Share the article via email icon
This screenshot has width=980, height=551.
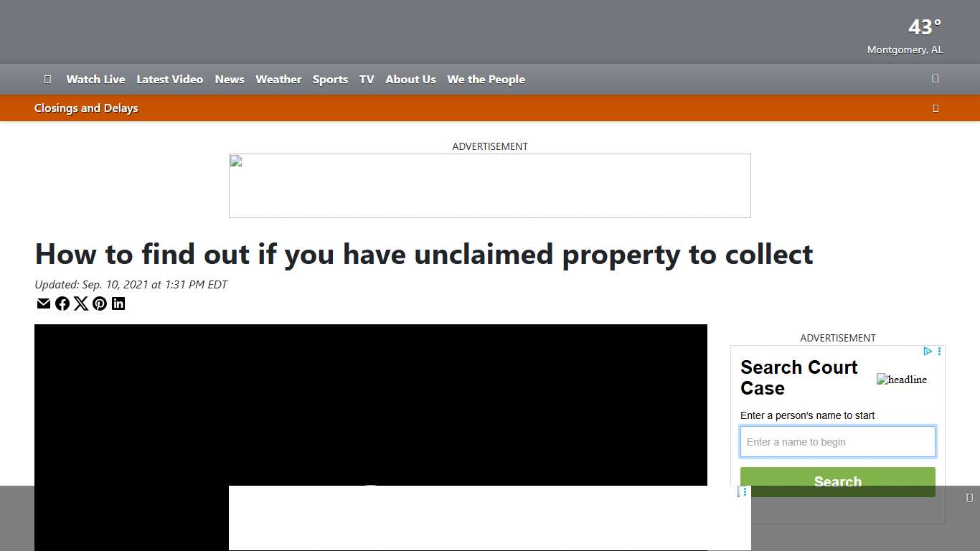(x=43, y=303)
